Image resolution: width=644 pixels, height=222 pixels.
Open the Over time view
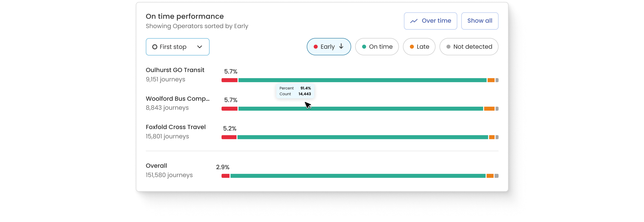click(430, 21)
